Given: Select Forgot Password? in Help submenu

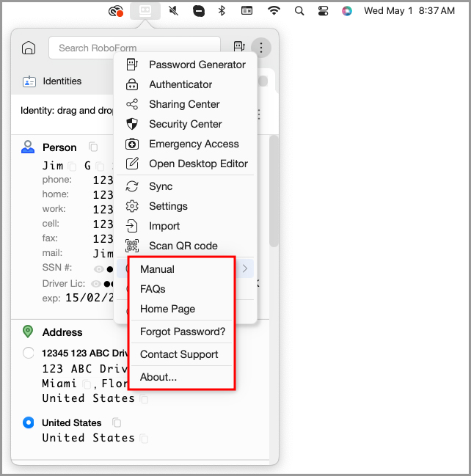Looking at the screenshot, I should click(182, 332).
